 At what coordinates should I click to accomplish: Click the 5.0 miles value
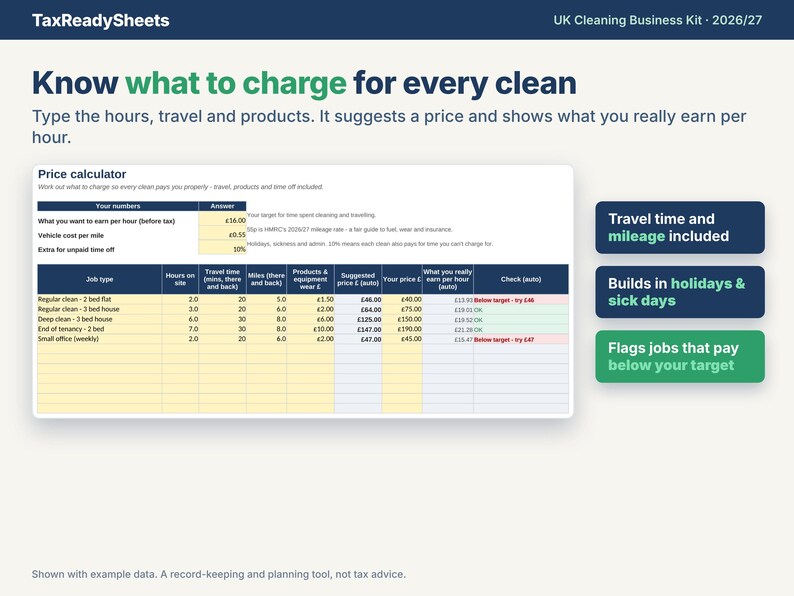tap(266, 299)
